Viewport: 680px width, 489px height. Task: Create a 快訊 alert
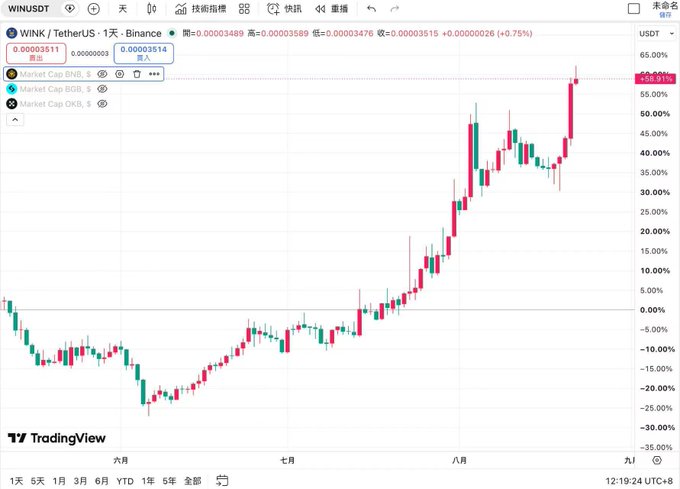[x=284, y=9]
